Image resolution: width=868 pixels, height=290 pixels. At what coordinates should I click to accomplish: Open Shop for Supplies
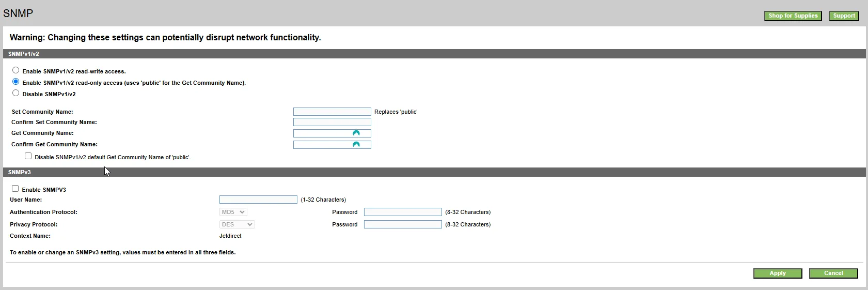pos(793,16)
